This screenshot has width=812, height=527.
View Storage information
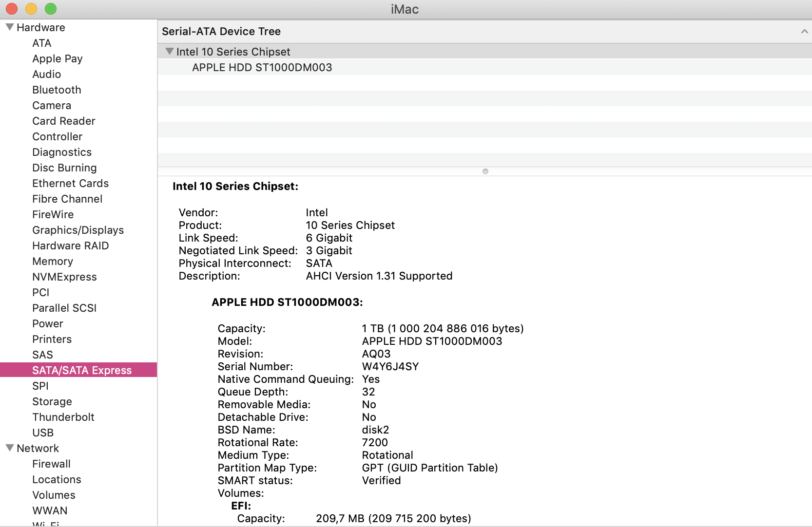tap(52, 401)
